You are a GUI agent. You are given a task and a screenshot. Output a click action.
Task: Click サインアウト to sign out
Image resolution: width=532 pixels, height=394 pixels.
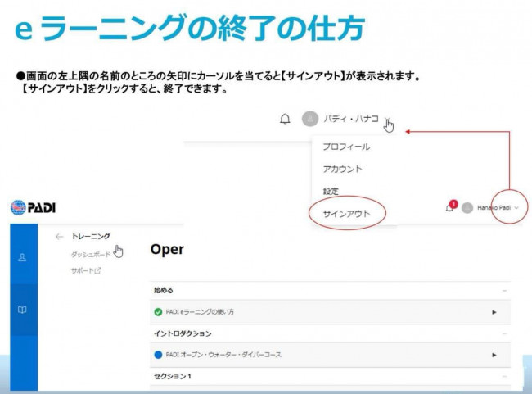[x=346, y=213]
